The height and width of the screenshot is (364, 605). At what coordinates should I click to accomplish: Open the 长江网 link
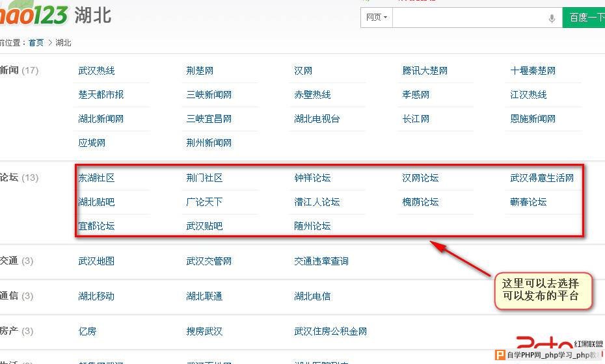416,119
